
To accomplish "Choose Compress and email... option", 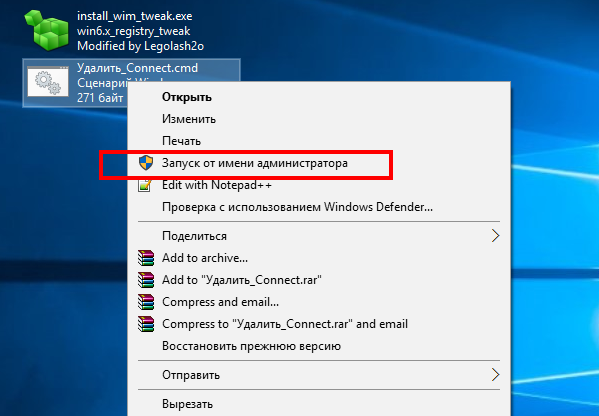I will coord(319,302).
